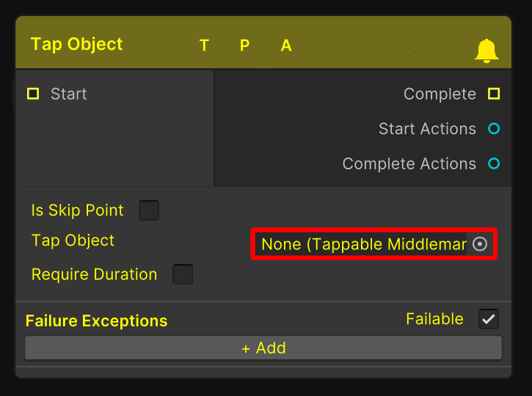
Task: Open the object picker for Tap Object field
Action: click(x=480, y=244)
